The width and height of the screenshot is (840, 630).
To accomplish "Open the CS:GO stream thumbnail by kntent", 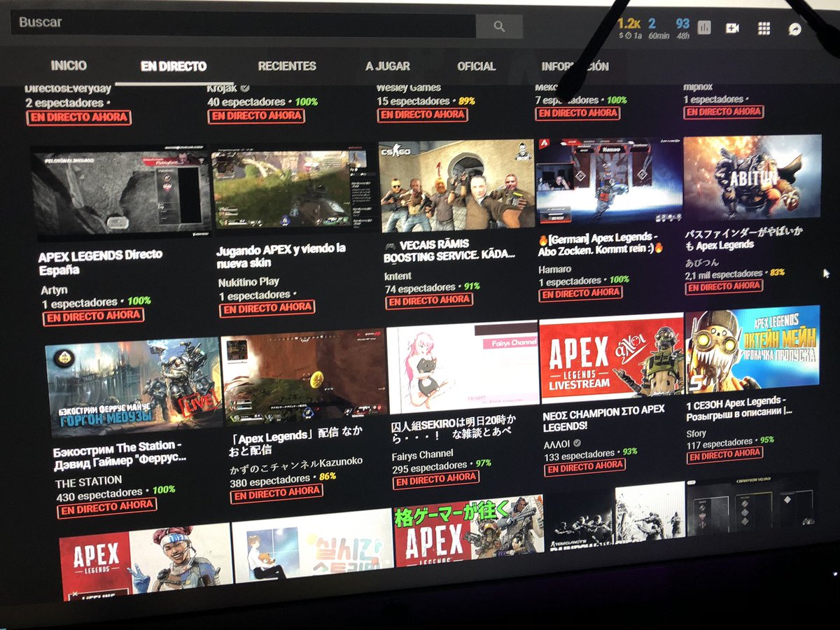I will coord(456,185).
